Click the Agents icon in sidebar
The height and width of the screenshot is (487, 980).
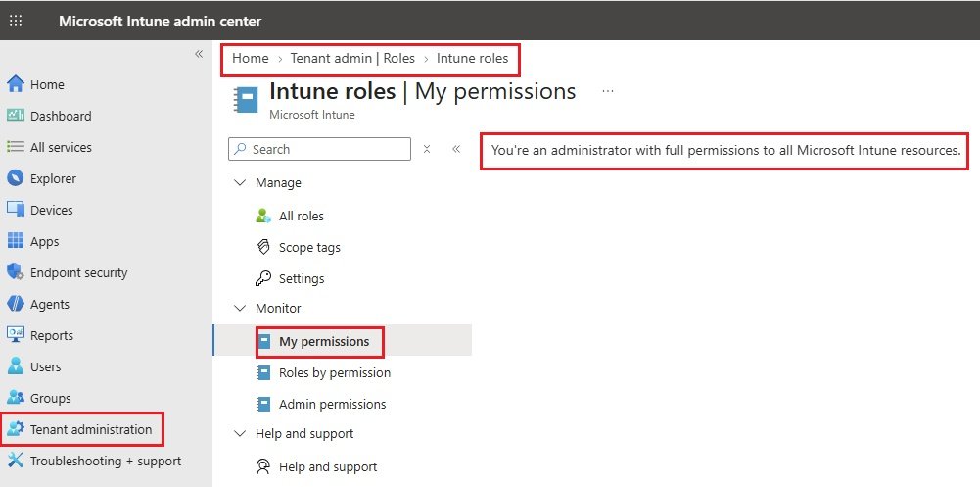point(16,304)
